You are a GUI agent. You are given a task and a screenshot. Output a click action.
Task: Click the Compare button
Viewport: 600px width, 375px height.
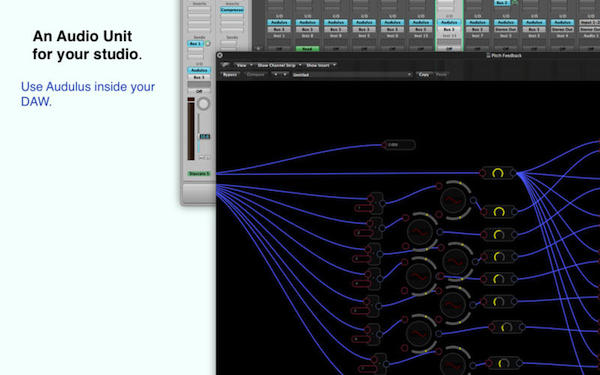click(255, 75)
